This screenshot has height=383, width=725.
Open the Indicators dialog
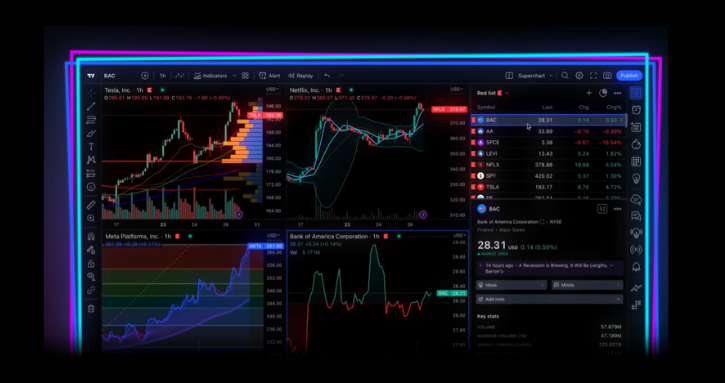(x=211, y=76)
